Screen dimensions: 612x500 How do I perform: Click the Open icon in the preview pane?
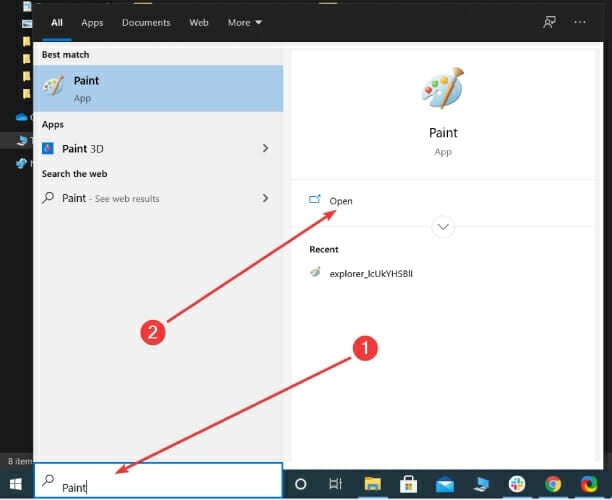[x=315, y=200]
